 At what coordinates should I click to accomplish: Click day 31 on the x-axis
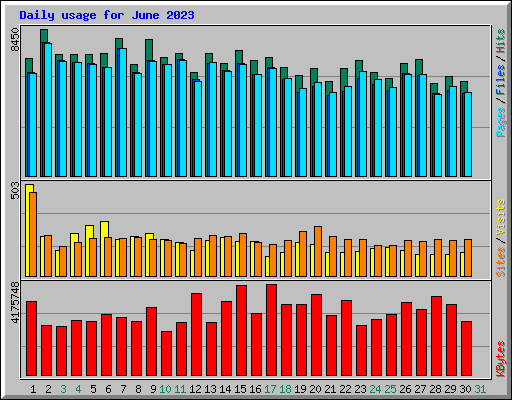[x=480, y=389]
